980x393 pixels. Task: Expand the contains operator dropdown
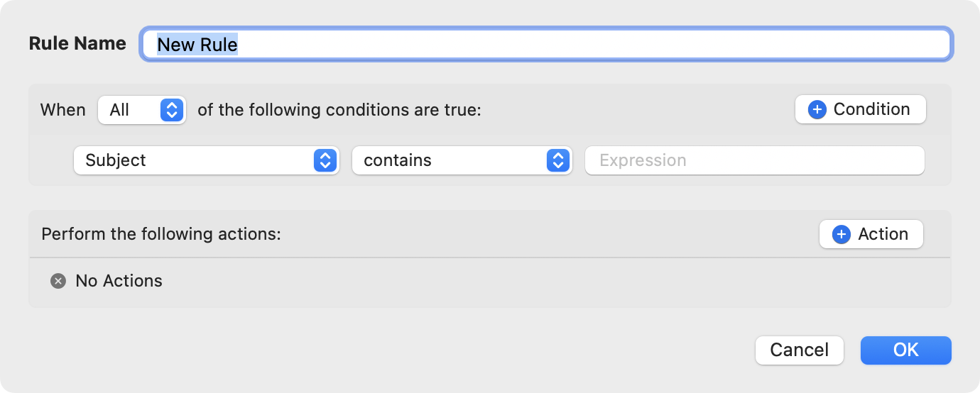coord(462,161)
